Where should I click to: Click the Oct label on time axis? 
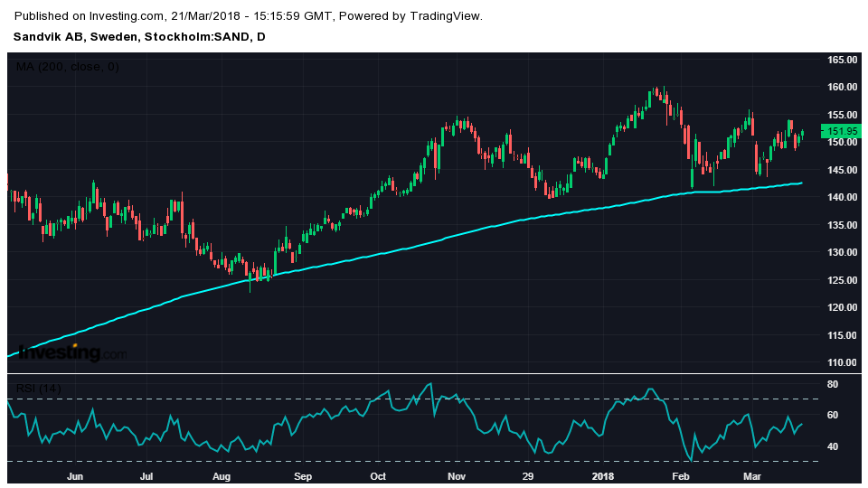(378, 476)
